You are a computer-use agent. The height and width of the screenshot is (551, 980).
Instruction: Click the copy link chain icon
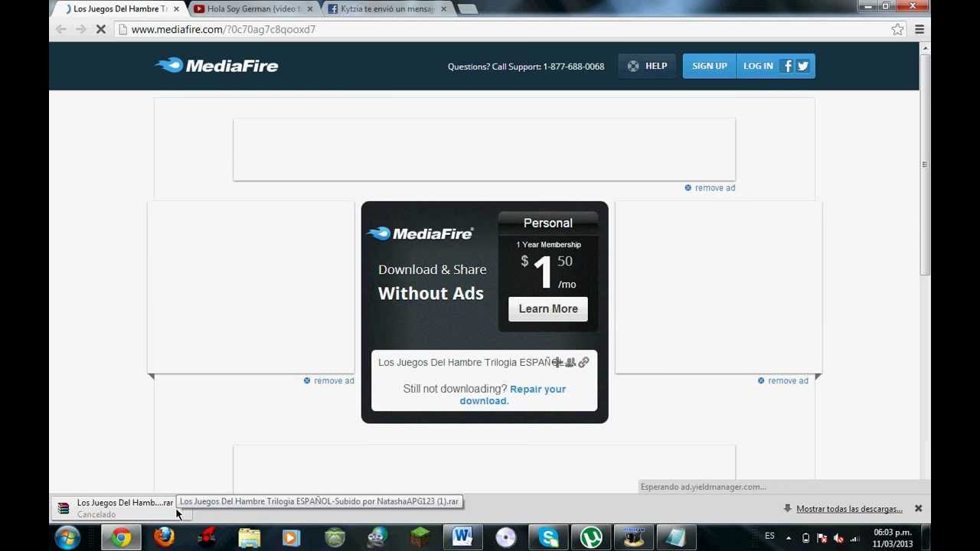(584, 362)
